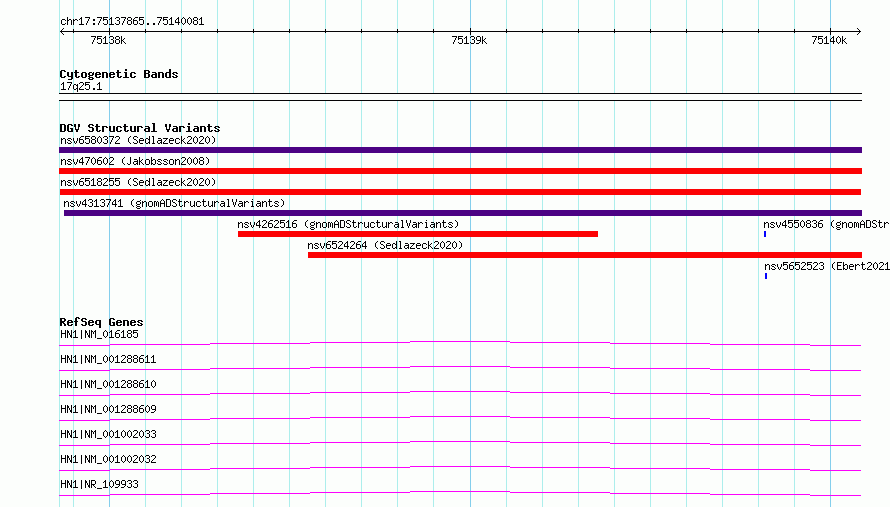Viewport: 890px width, 507px height.
Task: Click the nsv6518255 red variant bar
Action: pyautogui.click(x=460, y=192)
